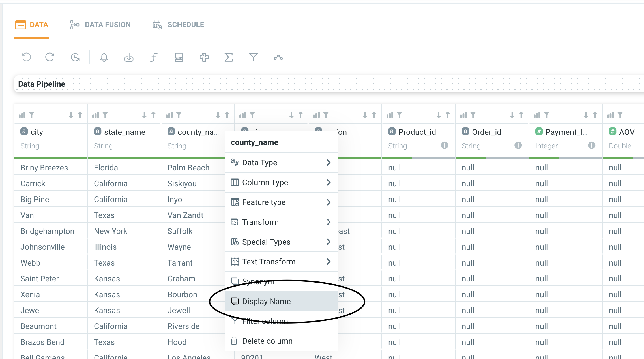The width and height of the screenshot is (644, 359).
Task: Click the curve/graph nodes icon
Action: pos(278,58)
